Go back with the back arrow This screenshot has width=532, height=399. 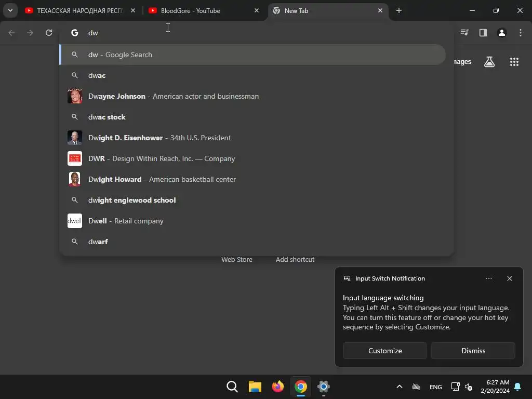pyautogui.click(x=11, y=33)
